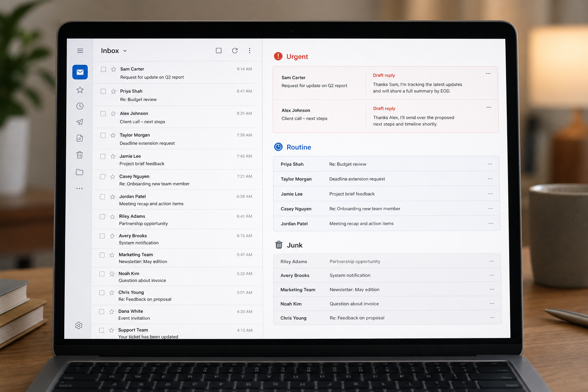
Task: Check the Jamie Lee email checkbox
Action: tap(103, 157)
